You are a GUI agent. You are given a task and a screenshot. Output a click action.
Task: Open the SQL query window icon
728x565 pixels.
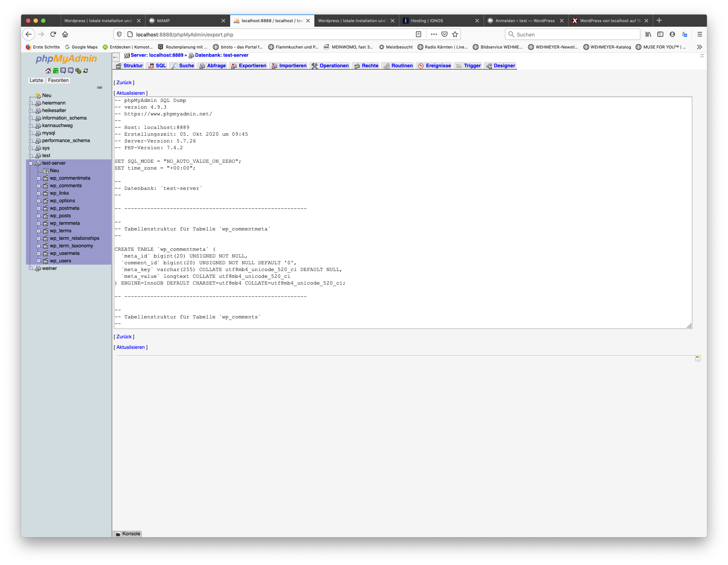click(70, 71)
